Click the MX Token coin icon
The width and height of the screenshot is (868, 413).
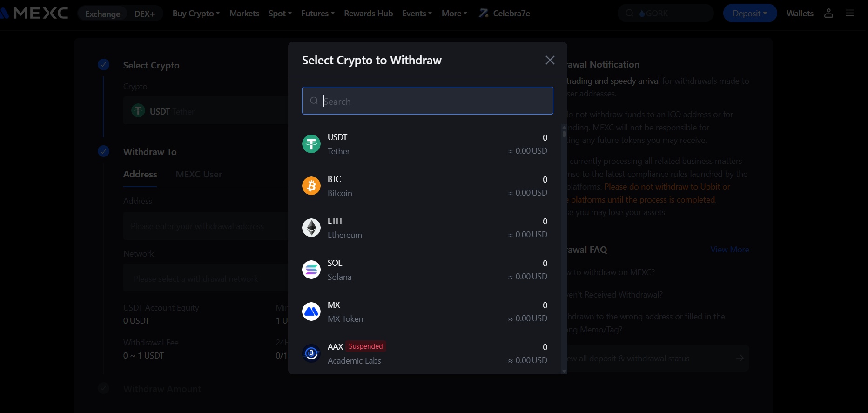(x=311, y=311)
